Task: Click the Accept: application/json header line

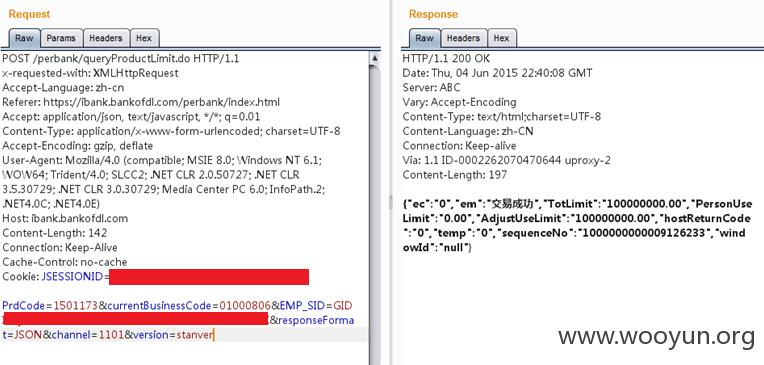Action: point(131,117)
